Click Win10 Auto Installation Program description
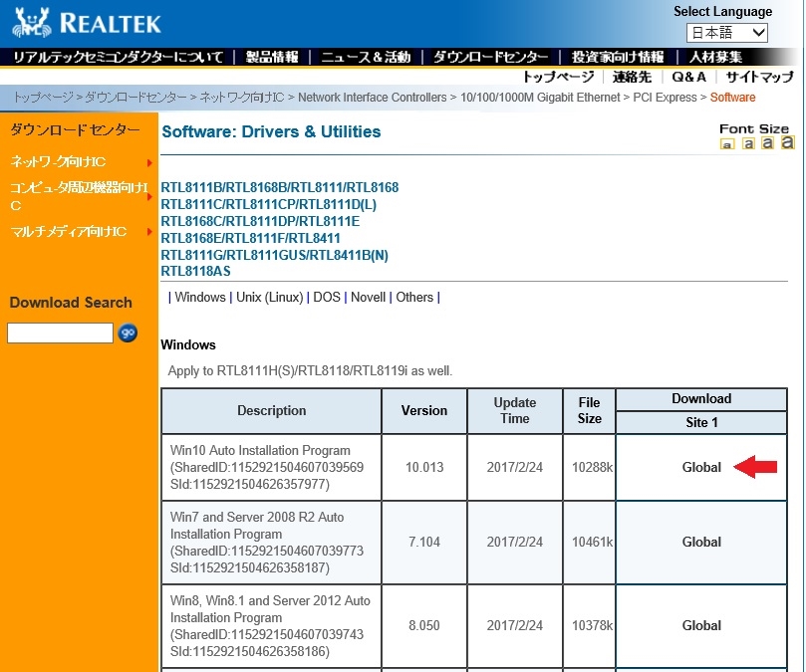Viewport: 806px width, 672px height. click(267, 467)
